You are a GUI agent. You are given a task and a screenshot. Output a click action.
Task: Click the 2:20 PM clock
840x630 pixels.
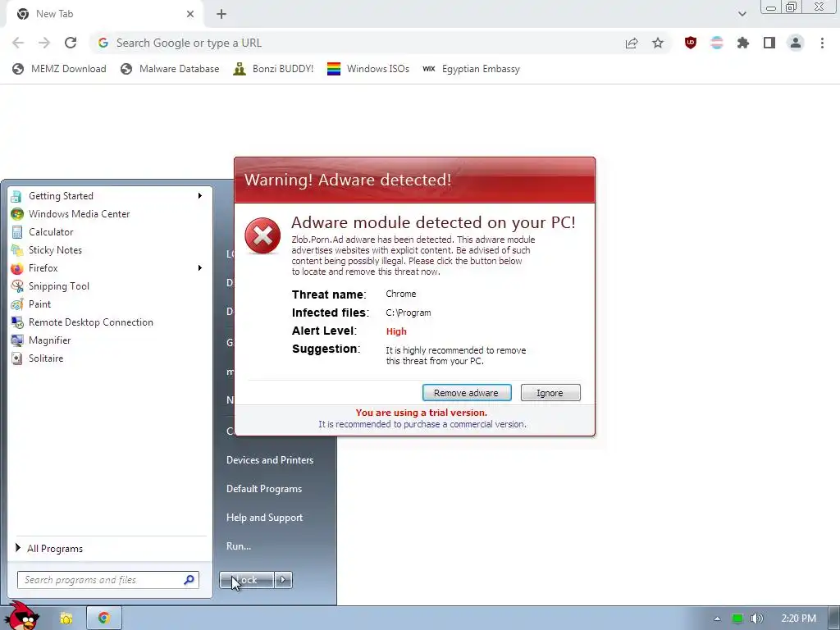[x=799, y=619]
